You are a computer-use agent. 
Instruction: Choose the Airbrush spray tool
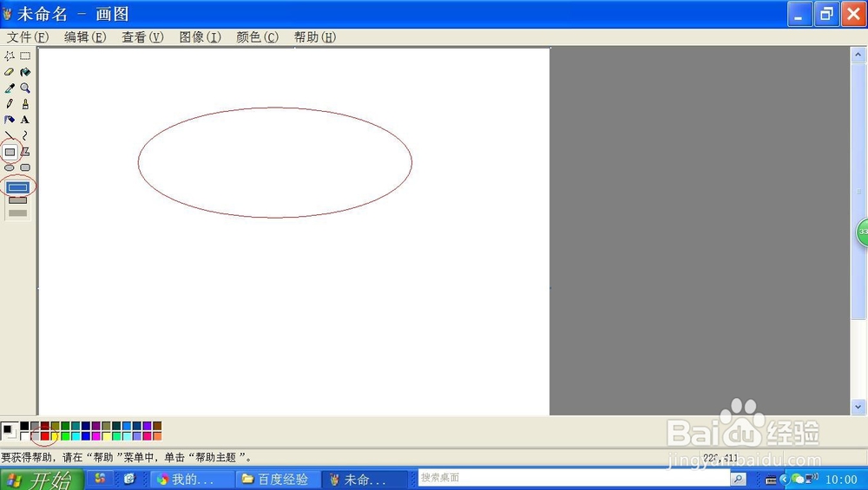[x=10, y=120]
